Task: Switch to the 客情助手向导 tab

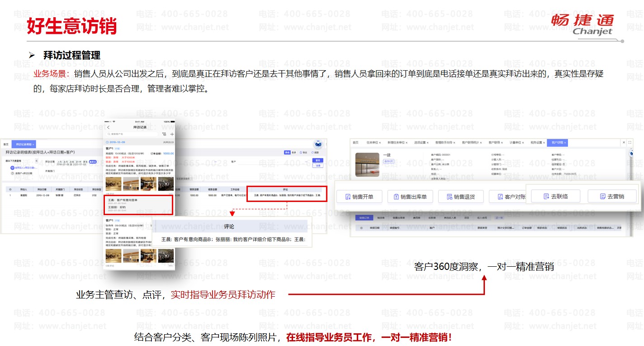Action: pos(445,143)
